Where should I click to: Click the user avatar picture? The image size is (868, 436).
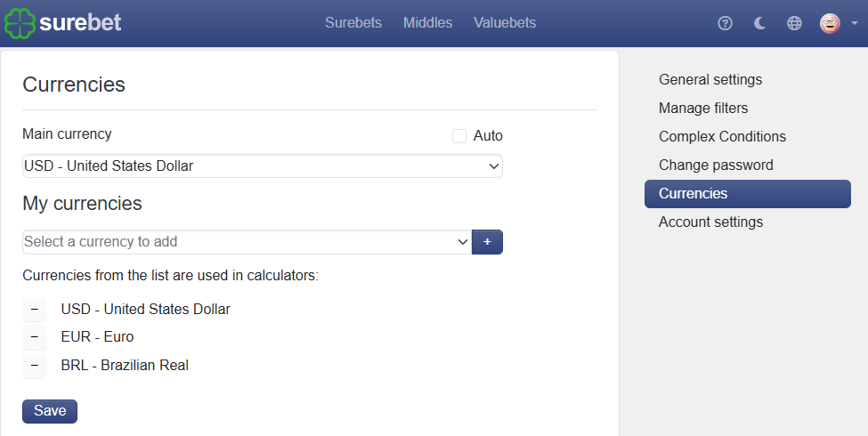click(x=830, y=23)
